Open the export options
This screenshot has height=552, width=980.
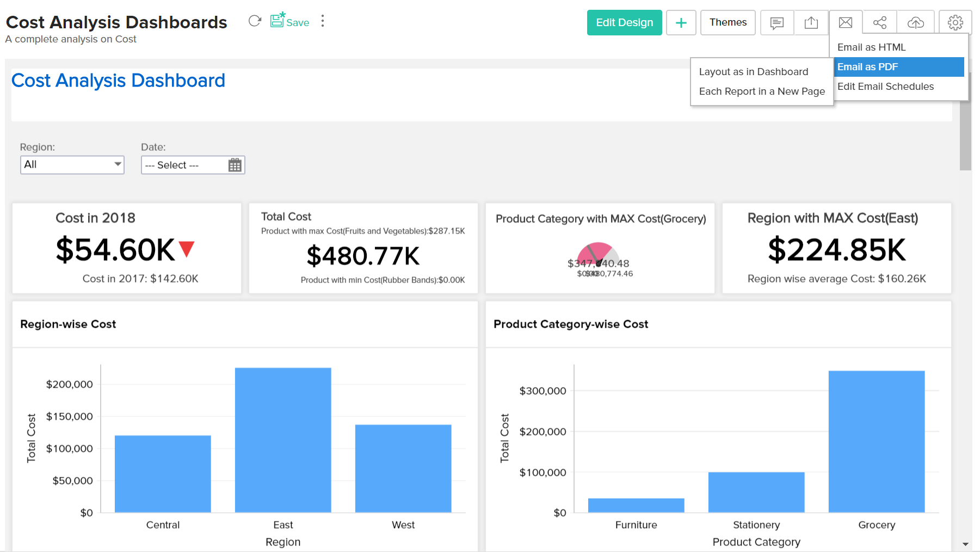[811, 22]
